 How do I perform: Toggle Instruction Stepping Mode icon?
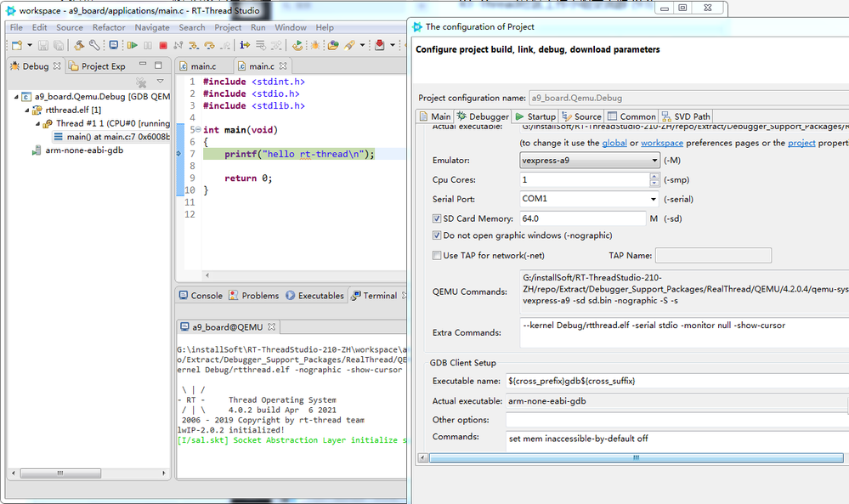245,46
